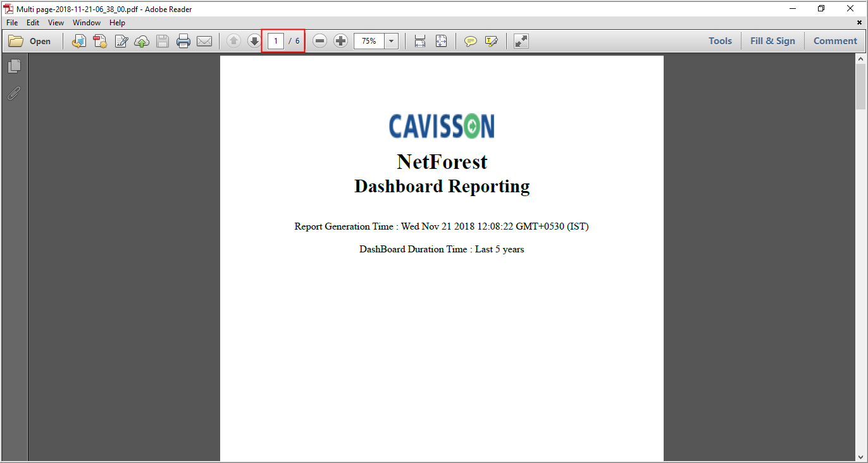This screenshot has height=463, width=868.
Task: Click the total pages '/ 6' label
Action: click(294, 41)
